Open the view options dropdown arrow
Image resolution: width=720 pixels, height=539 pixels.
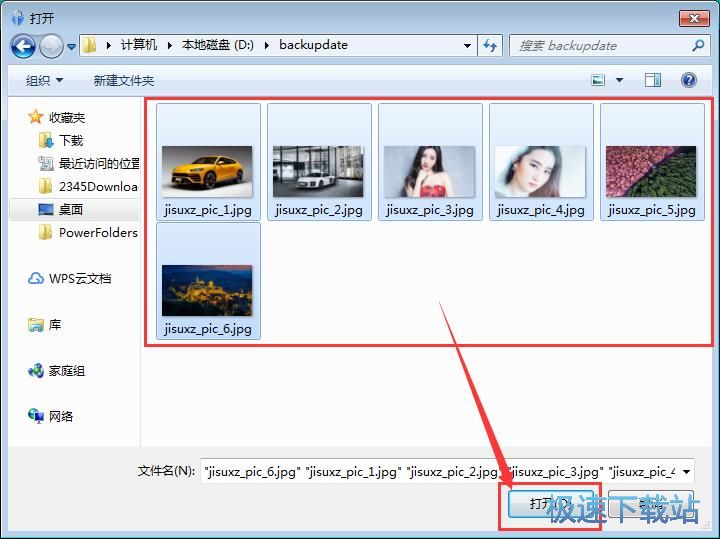[619, 80]
